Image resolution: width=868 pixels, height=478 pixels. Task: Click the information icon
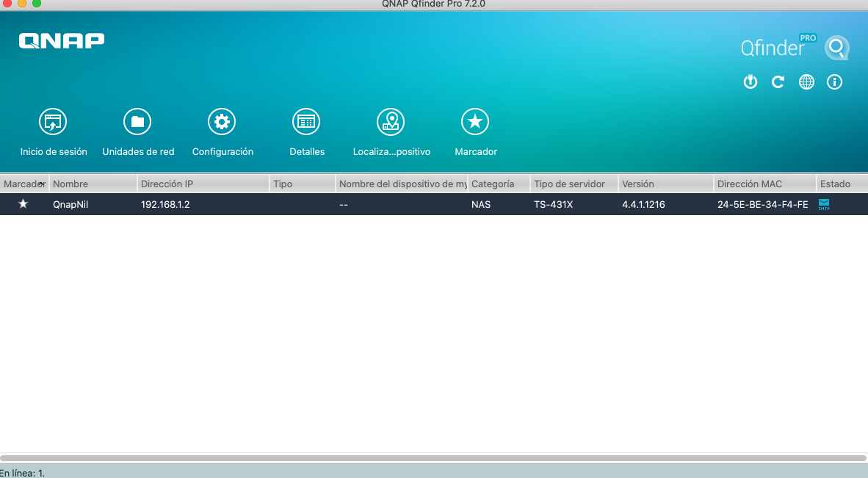click(834, 82)
